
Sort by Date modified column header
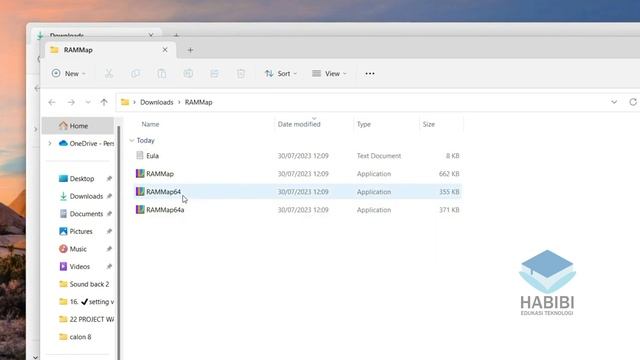point(299,124)
